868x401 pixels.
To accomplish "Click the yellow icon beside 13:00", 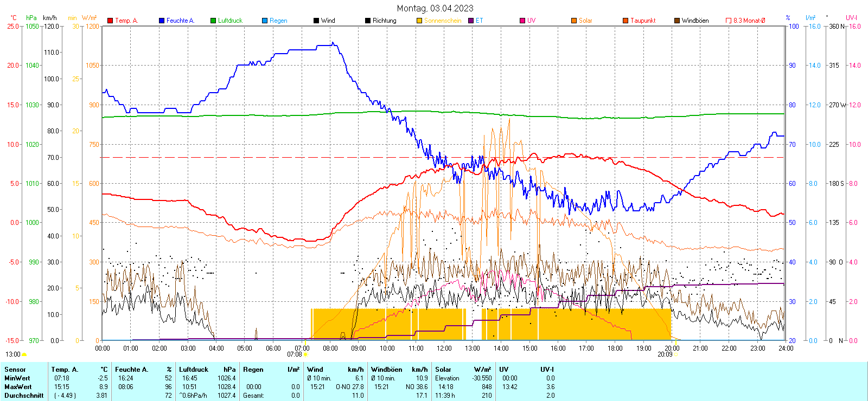I will coord(24,354).
